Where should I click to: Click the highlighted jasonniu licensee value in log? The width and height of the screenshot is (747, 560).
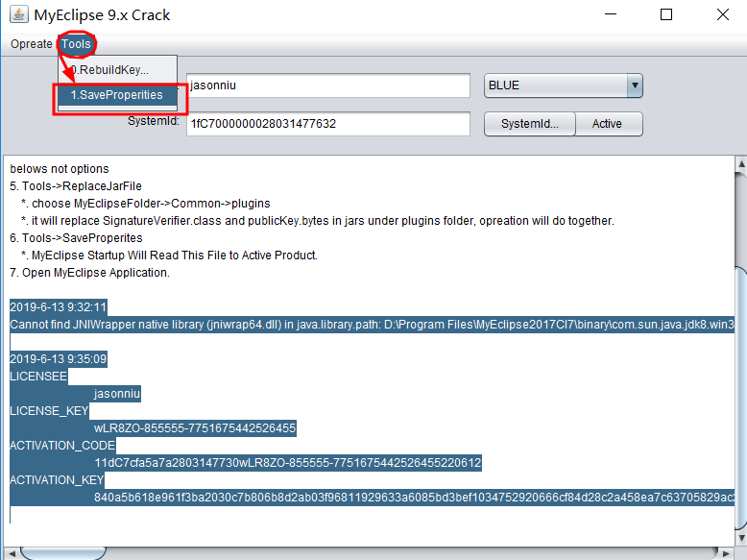coord(117,394)
